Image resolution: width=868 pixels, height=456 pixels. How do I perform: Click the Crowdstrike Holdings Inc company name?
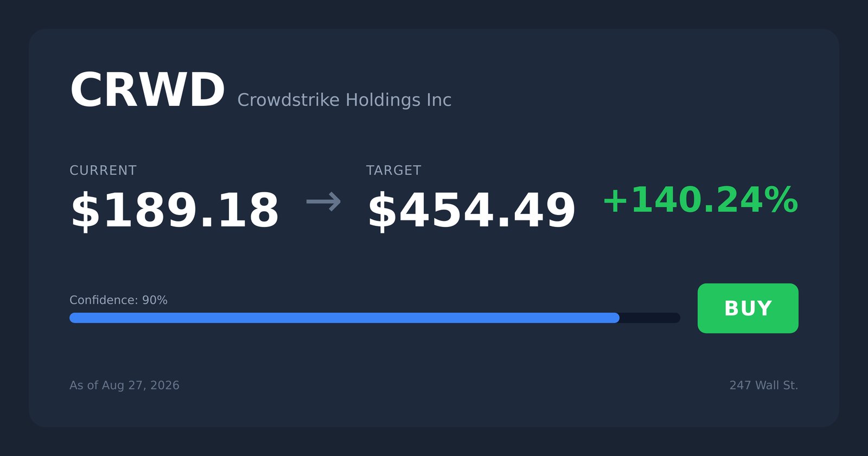coord(344,100)
